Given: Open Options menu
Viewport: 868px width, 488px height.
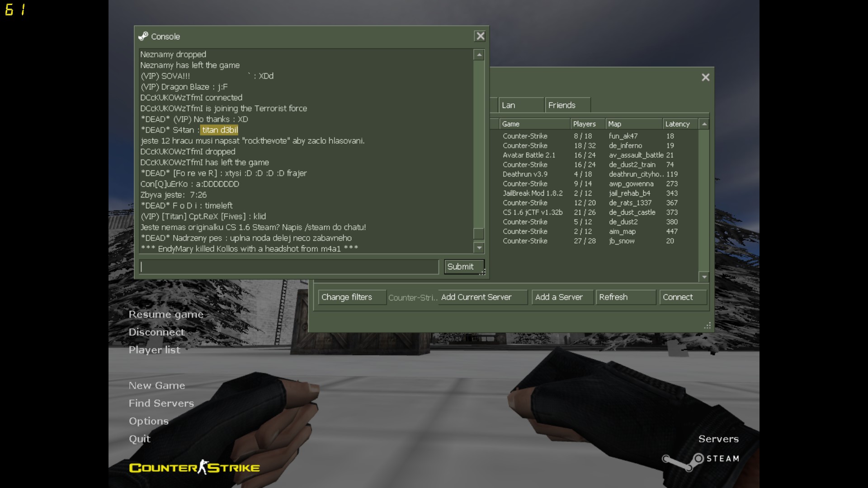Looking at the screenshot, I should click(x=149, y=421).
